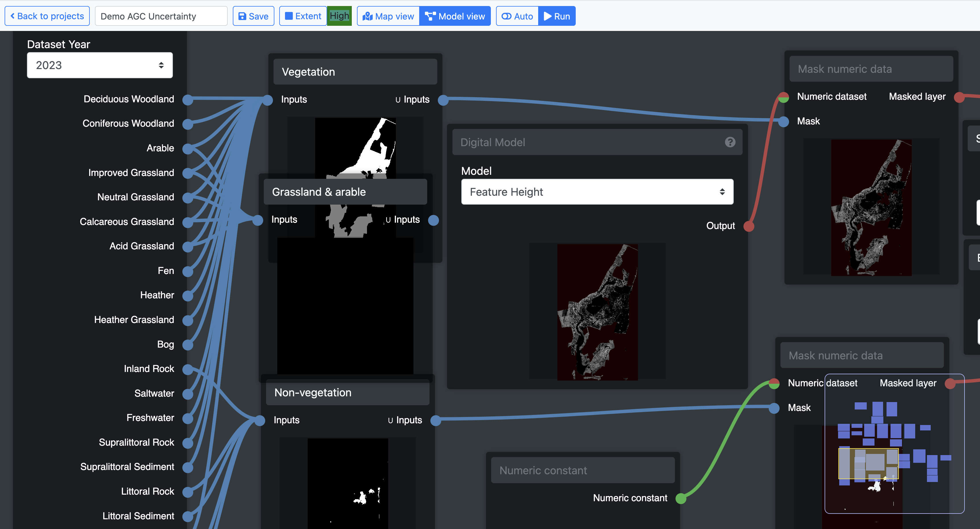The image size is (980, 529).
Task: Toggle the High resolution setting
Action: coord(339,16)
